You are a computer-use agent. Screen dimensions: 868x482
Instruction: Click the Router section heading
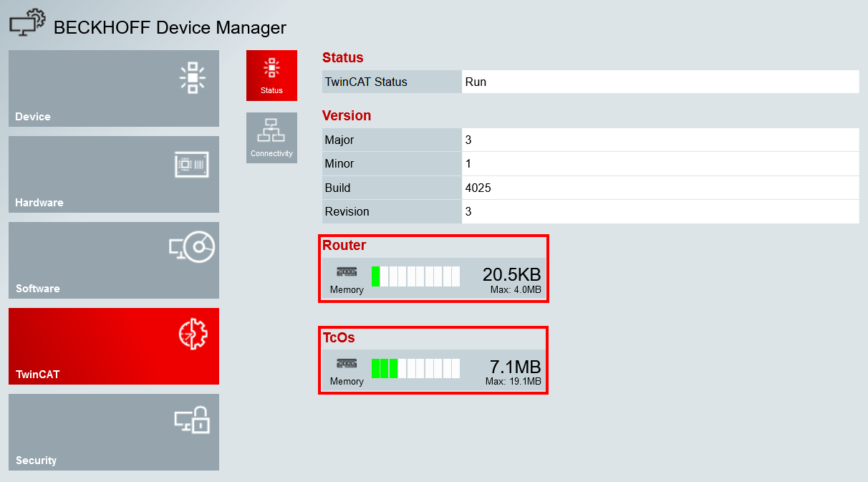344,245
